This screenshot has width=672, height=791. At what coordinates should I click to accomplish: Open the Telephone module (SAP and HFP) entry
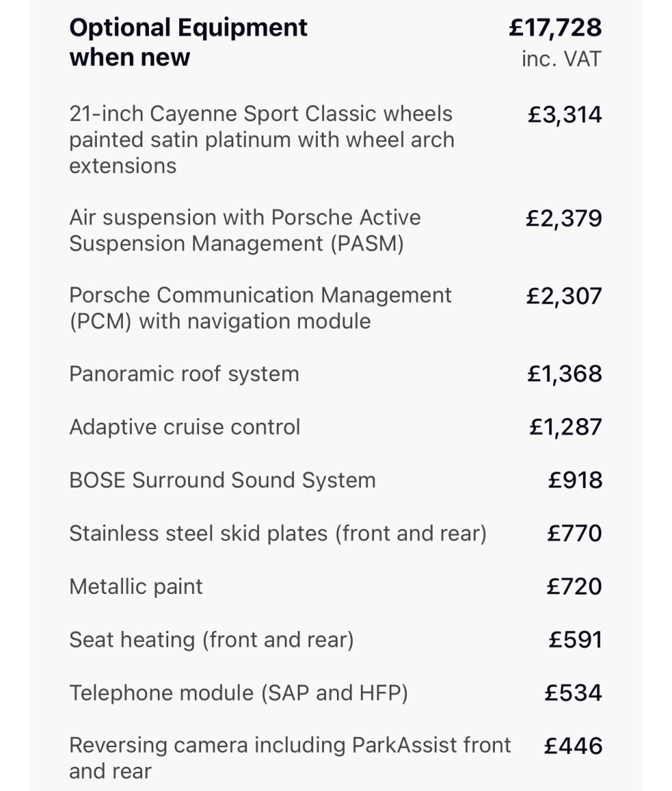tap(238, 693)
